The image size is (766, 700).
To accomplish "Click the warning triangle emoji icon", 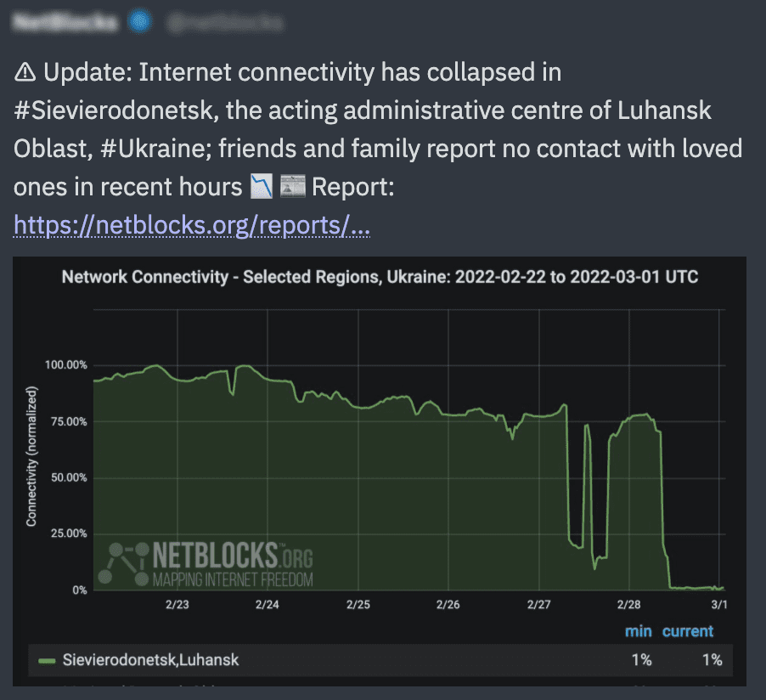I will 25,72.
